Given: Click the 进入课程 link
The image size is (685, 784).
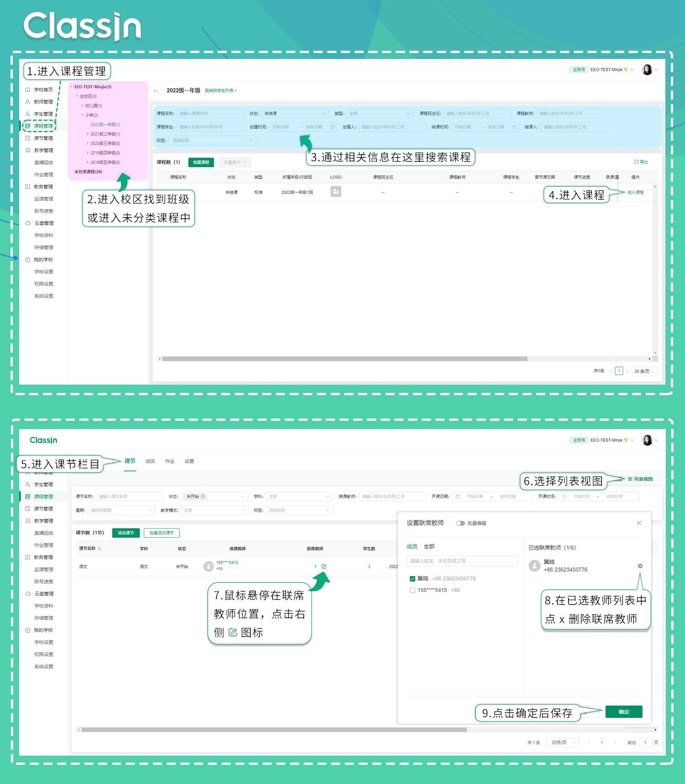Looking at the screenshot, I should 635,192.
